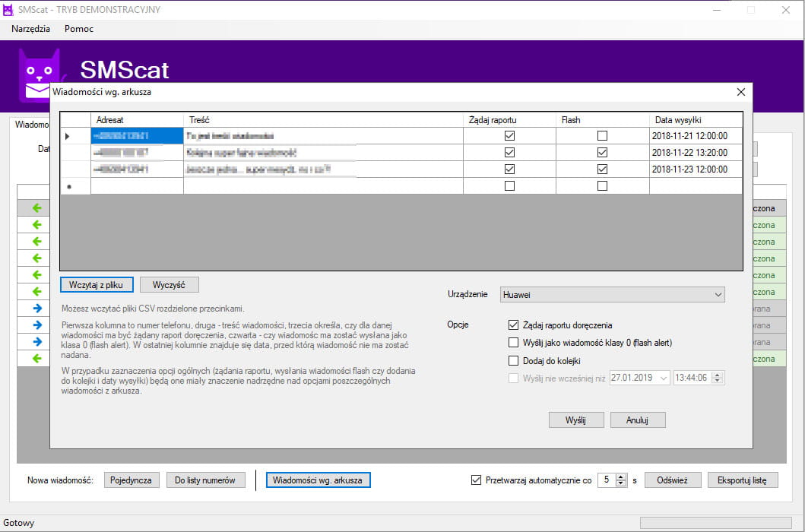The image size is (805, 532).
Task: Click the SMScat cat logo icon
Action: click(40, 75)
